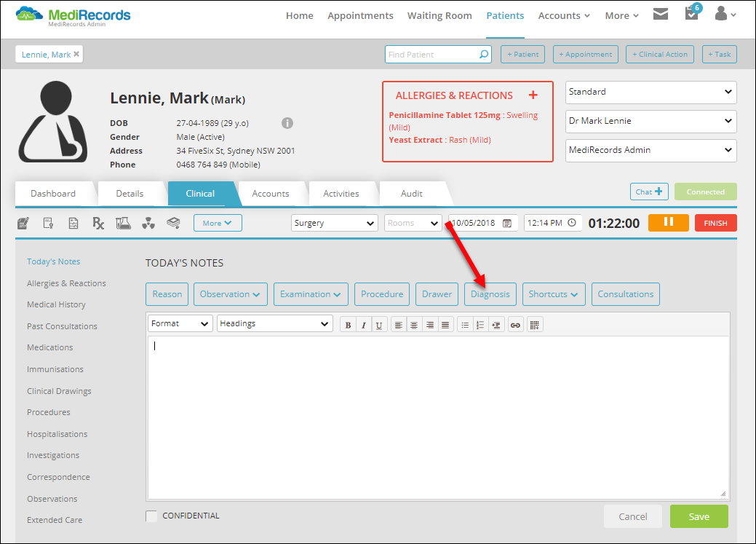The height and width of the screenshot is (544, 756).
Task: Align text right in notes editor
Action: point(429,325)
